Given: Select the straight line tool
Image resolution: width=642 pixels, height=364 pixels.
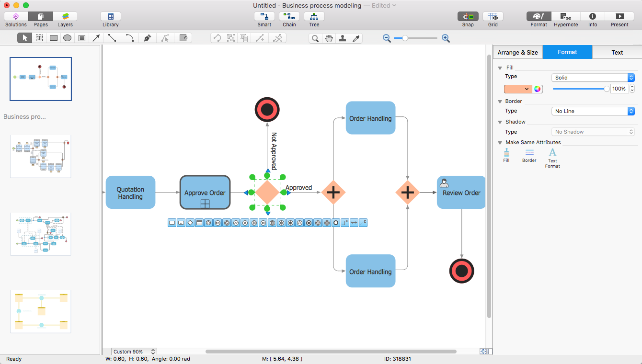Looking at the screenshot, I should click(x=112, y=38).
